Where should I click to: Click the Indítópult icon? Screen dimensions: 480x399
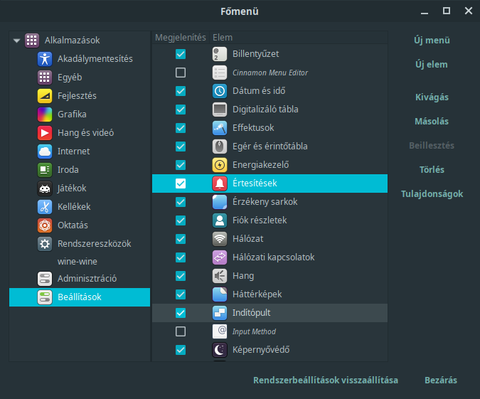tap(220, 313)
